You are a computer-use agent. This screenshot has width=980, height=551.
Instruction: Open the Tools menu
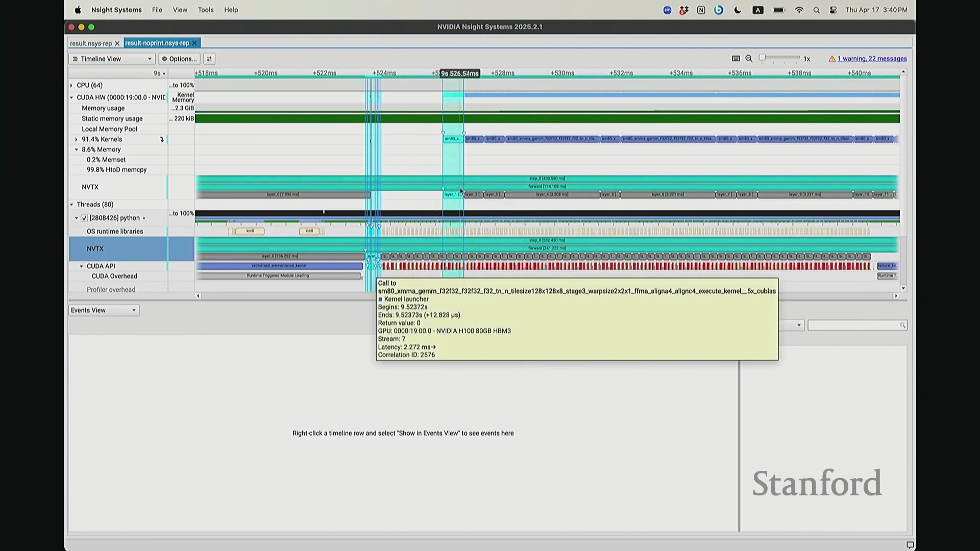tap(205, 10)
